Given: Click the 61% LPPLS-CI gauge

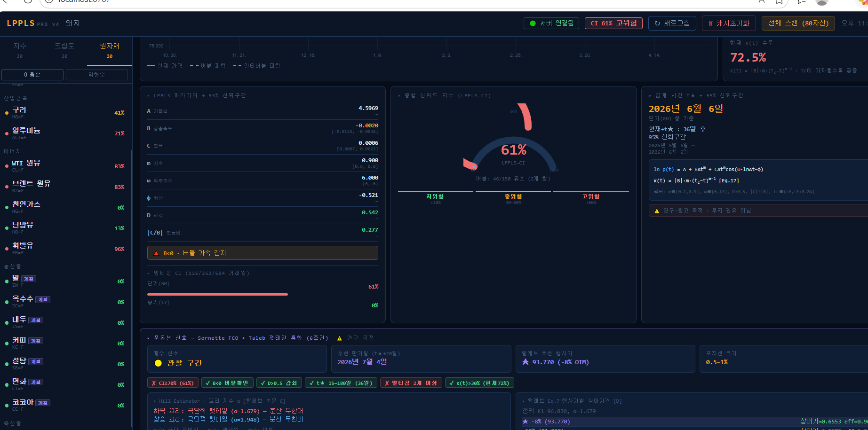Looking at the screenshot, I should [x=513, y=137].
